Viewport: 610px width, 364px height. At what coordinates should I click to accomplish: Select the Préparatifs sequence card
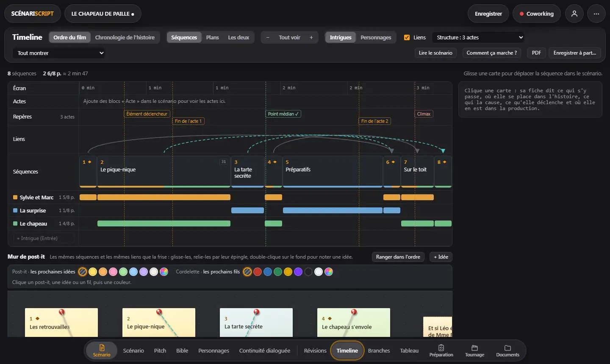point(333,171)
